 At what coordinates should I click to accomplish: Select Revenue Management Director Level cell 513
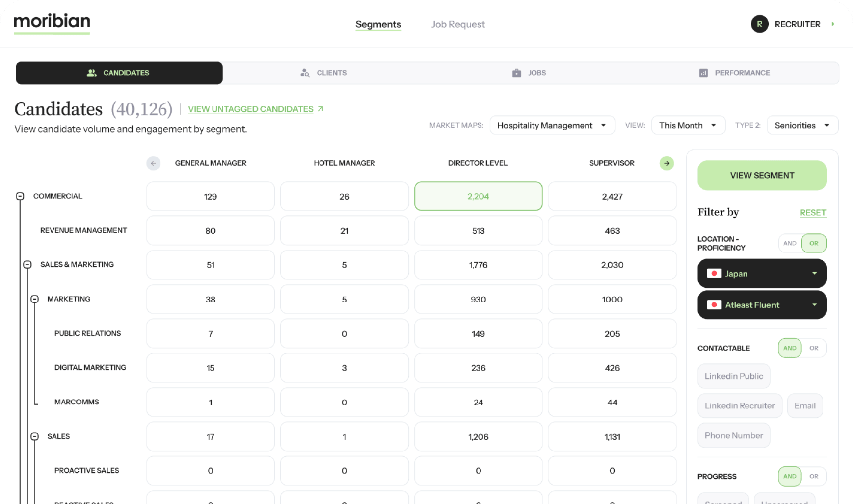click(478, 231)
